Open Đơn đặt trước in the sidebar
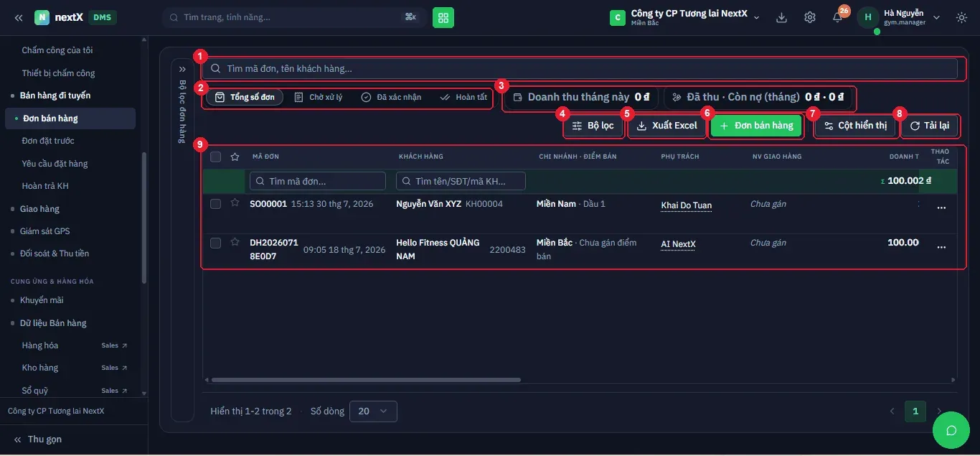The height and width of the screenshot is (456, 980). [48, 141]
